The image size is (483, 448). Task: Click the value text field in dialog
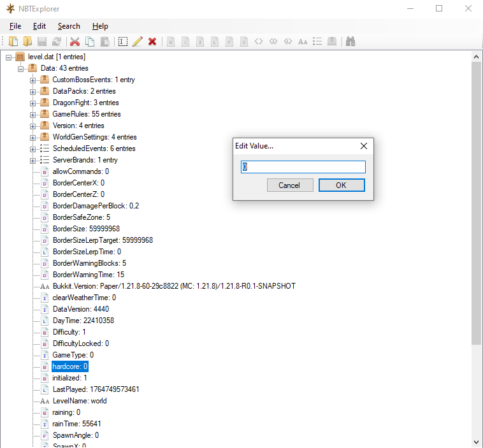[x=303, y=167]
